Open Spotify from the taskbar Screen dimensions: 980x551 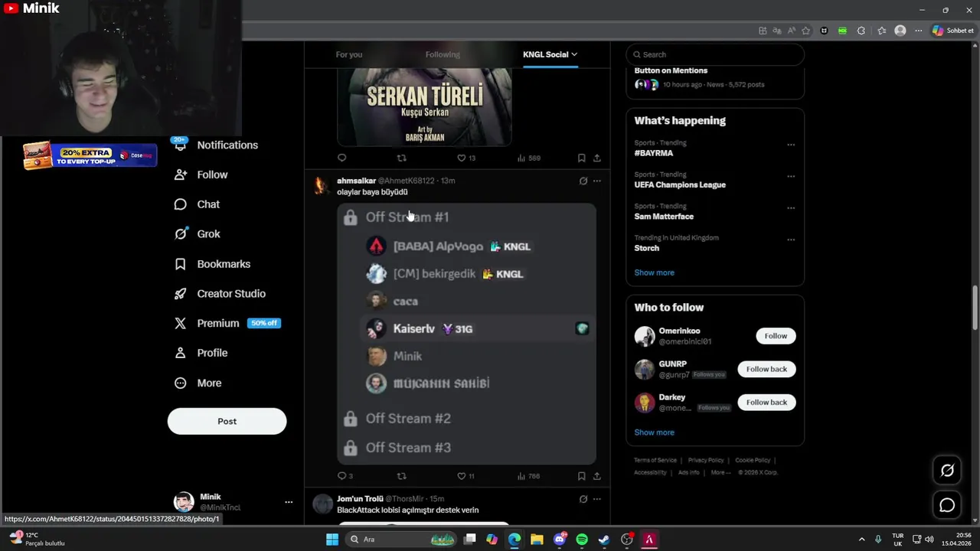pos(581,540)
